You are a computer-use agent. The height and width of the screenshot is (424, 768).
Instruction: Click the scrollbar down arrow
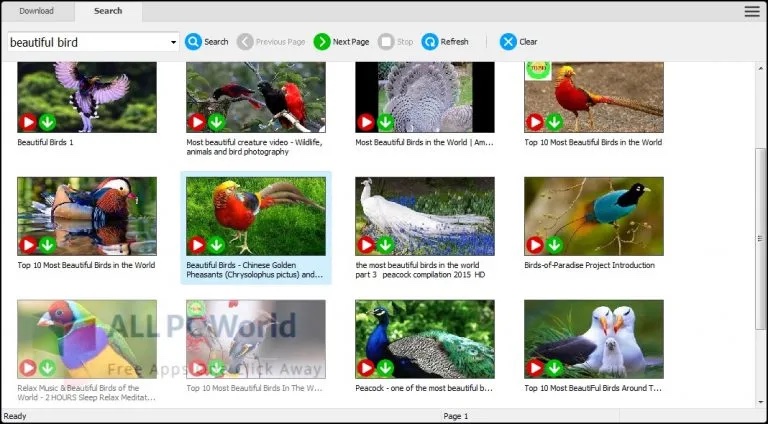pos(761,402)
